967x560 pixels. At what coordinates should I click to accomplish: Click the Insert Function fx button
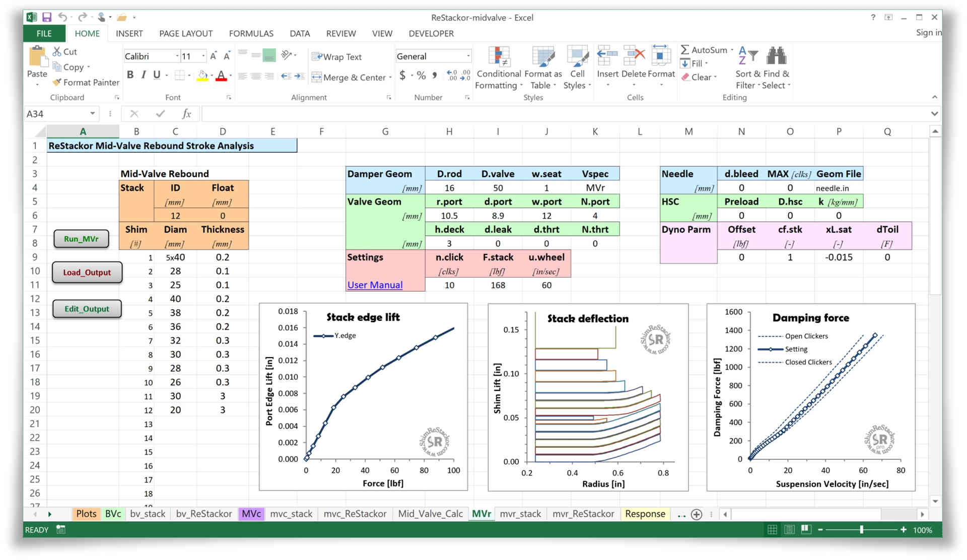(186, 114)
